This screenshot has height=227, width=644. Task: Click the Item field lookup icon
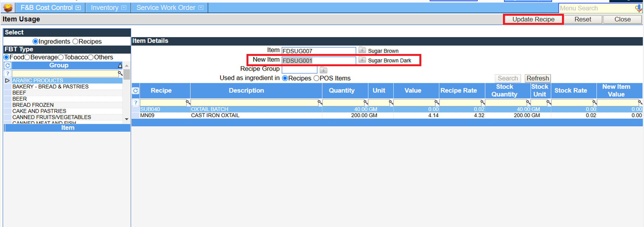[x=362, y=50]
